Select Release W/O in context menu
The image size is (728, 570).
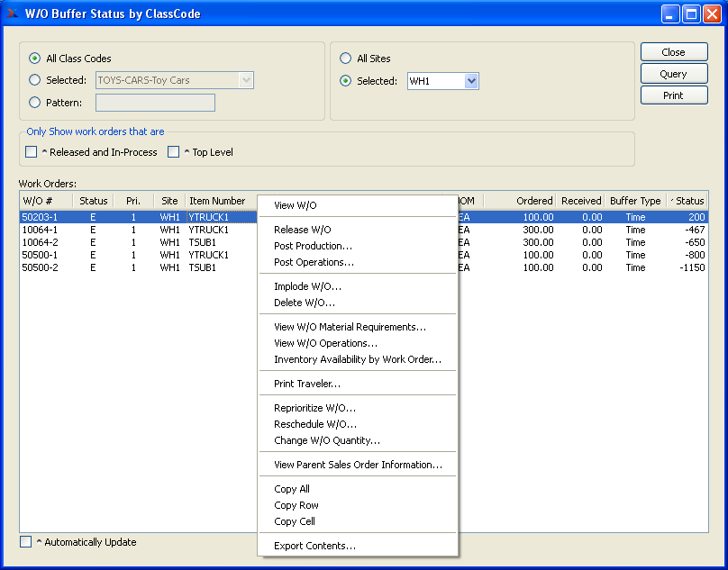[x=303, y=230]
